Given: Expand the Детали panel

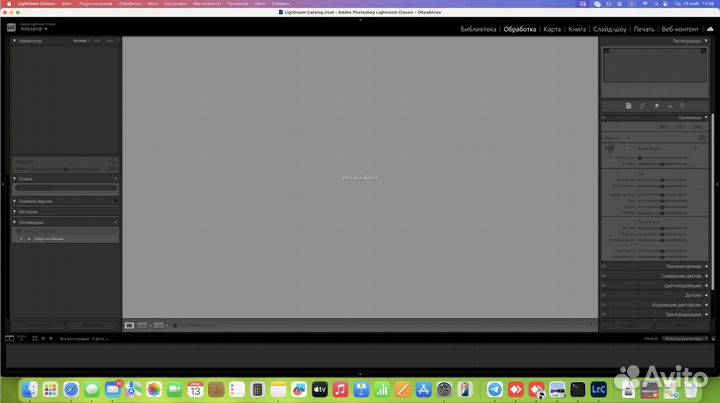Looking at the screenshot, I should point(706,295).
